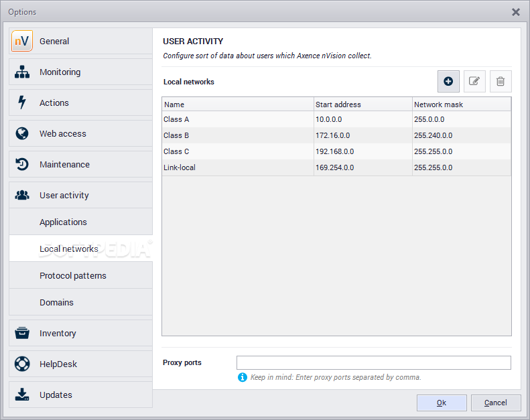The width and height of the screenshot is (530, 420).
Task: Click the Cancel button
Action: point(496,403)
